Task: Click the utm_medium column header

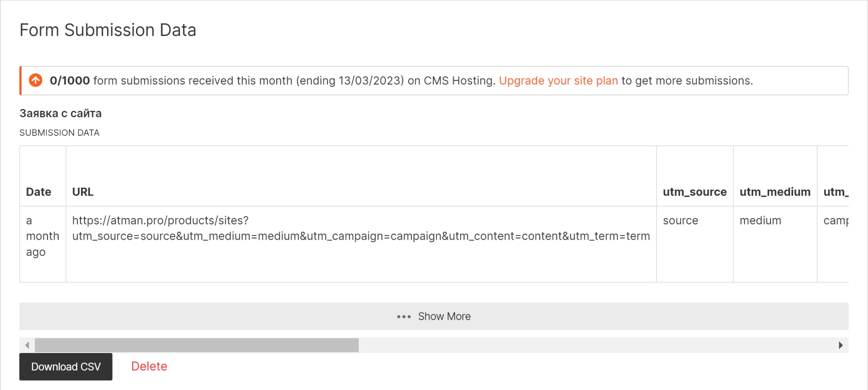Action: point(775,192)
